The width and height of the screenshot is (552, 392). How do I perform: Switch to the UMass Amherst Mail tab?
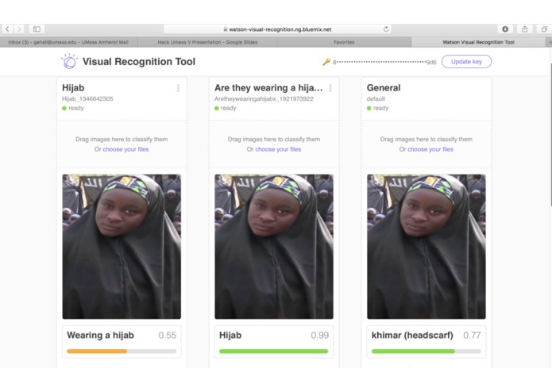68,42
